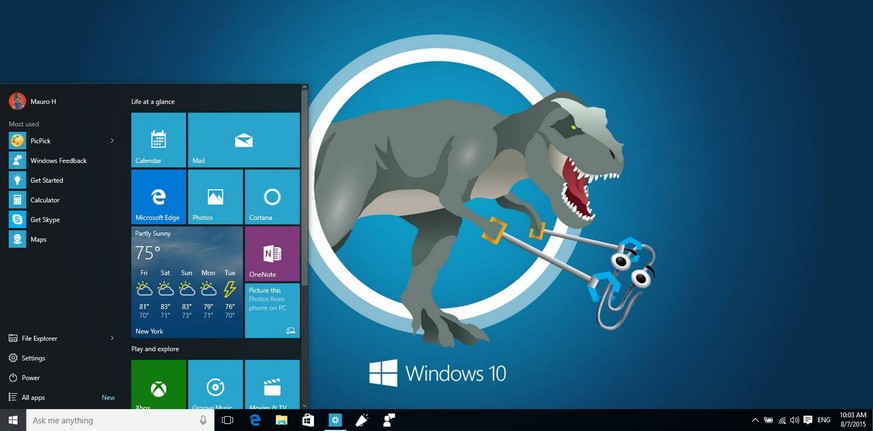The image size is (873, 431).
Task: Click the battery status tray icon
Action: 769,420
